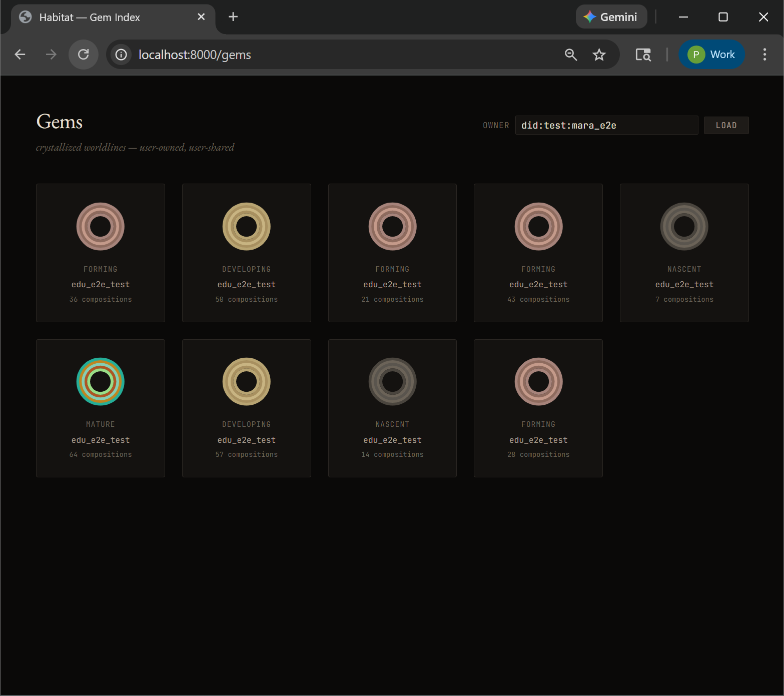Viewport: 784px width, 696px height.
Task: Open a new browser tab
Action: tap(233, 17)
